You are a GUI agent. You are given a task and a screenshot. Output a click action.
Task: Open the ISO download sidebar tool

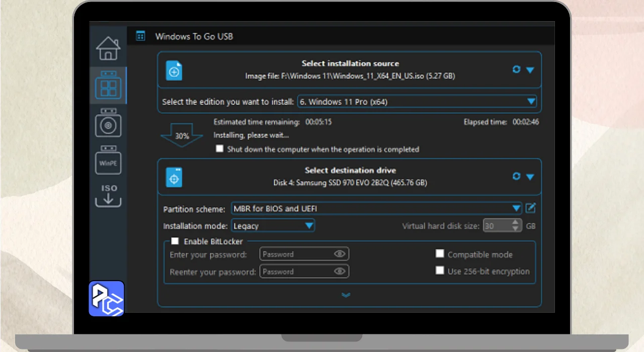coord(108,196)
